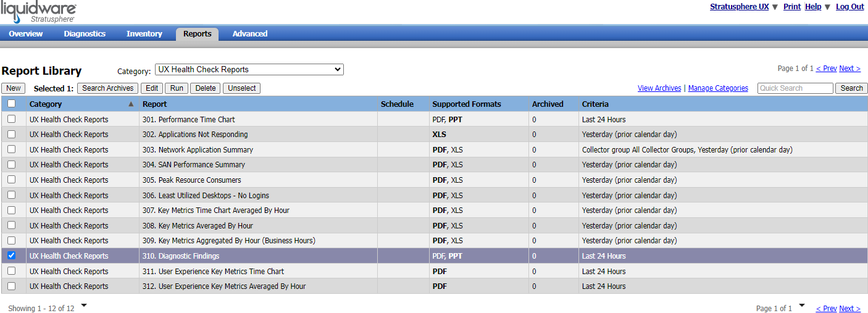Viewport: 868px width, 313px height.
Task: Open the bottom Page 1 of 1 dropdown arrow
Action: pyautogui.click(x=802, y=305)
